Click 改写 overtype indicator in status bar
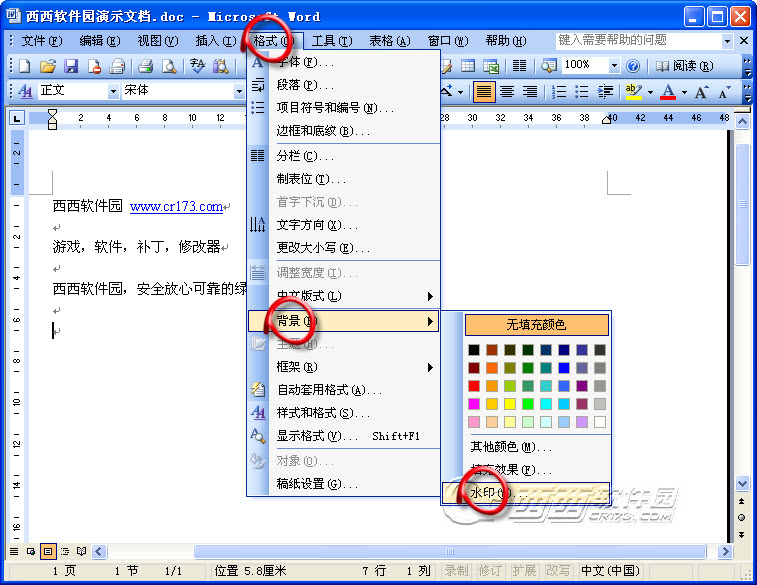The width and height of the screenshot is (757, 585). (558, 571)
